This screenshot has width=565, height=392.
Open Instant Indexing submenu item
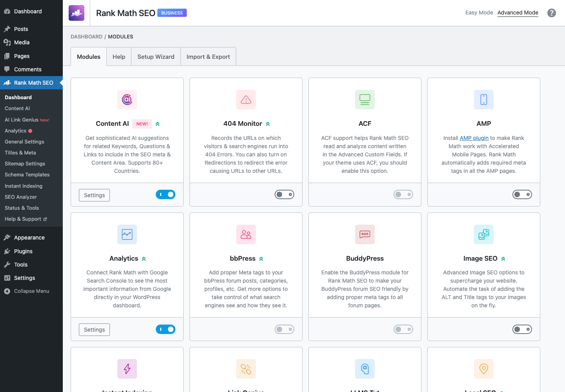tap(24, 186)
